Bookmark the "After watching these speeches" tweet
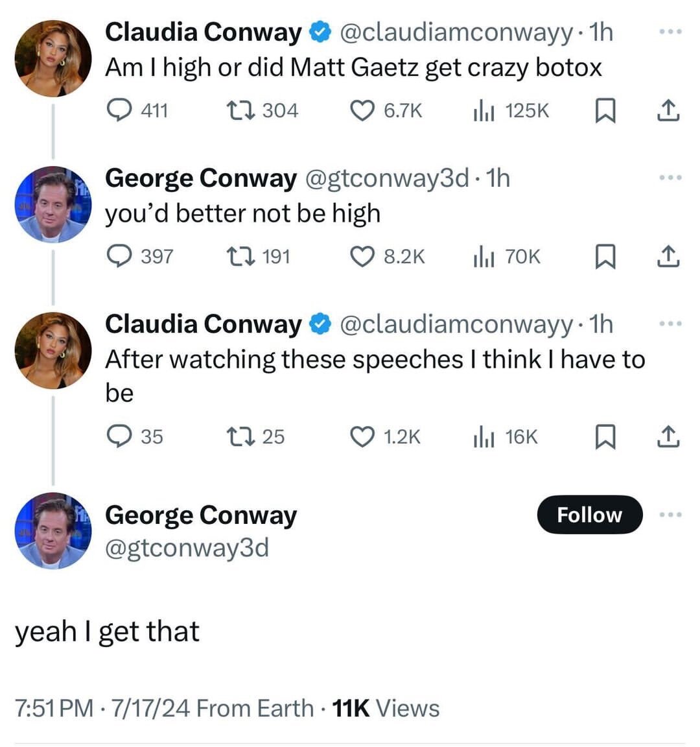The height and width of the screenshot is (747, 700). pos(605,438)
